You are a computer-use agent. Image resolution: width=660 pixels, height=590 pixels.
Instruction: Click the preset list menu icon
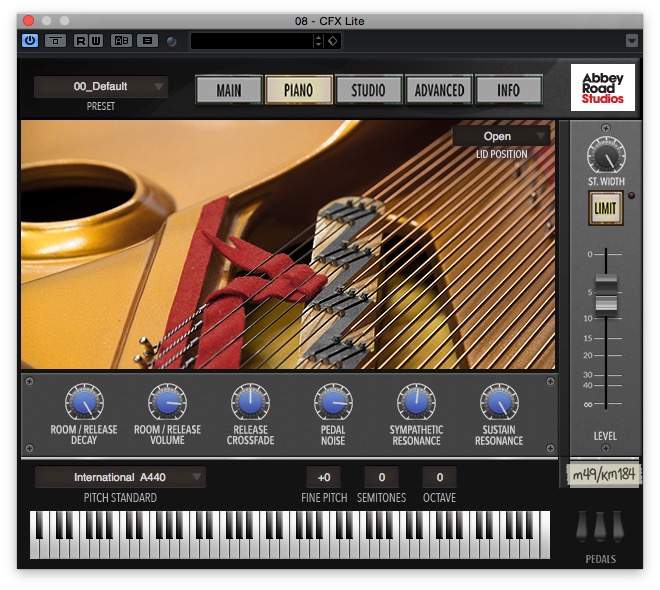pos(147,41)
